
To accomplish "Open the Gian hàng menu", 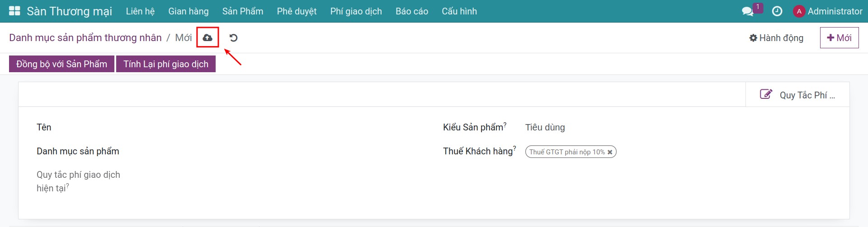I will [189, 11].
